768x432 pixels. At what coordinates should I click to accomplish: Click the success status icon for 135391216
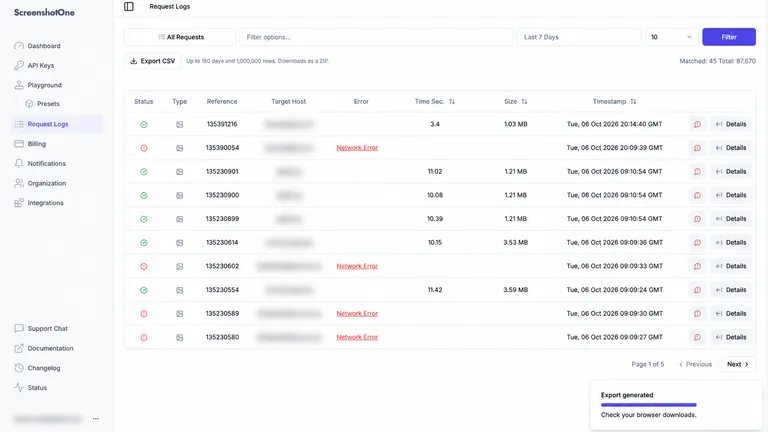tap(144, 124)
